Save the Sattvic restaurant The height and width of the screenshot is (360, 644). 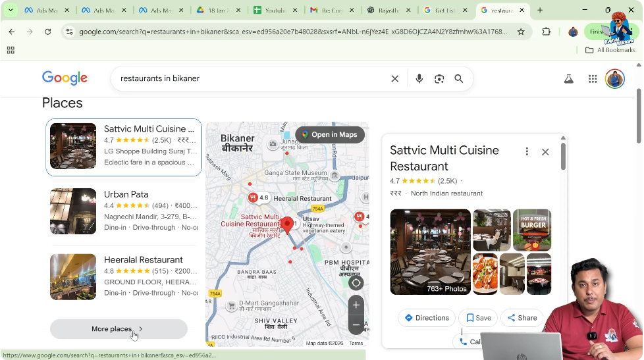click(x=479, y=318)
